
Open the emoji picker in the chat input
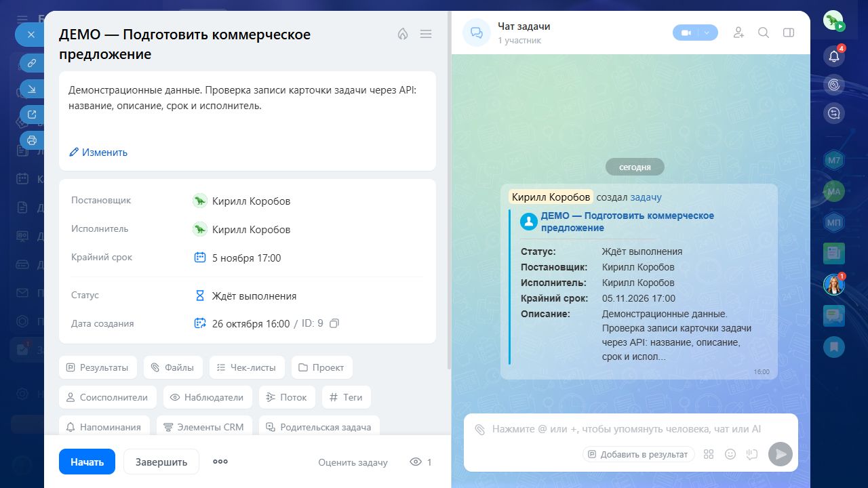[730, 454]
